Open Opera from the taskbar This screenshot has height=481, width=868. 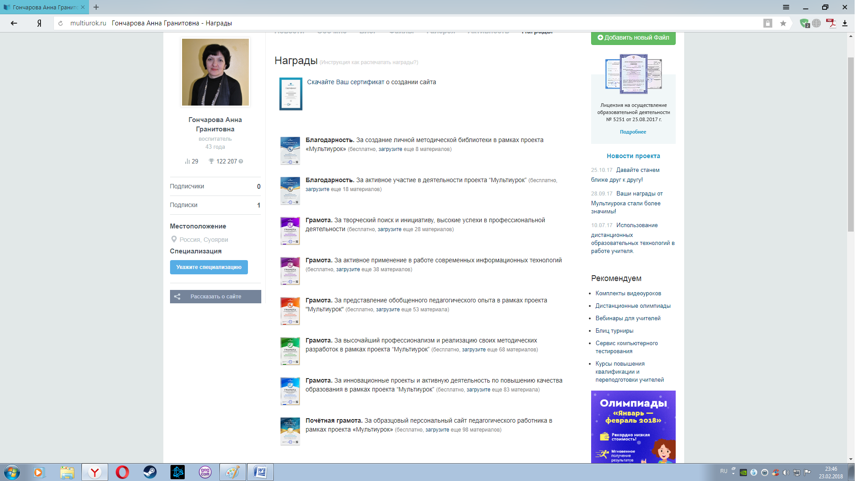pyautogui.click(x=122, y=472)
